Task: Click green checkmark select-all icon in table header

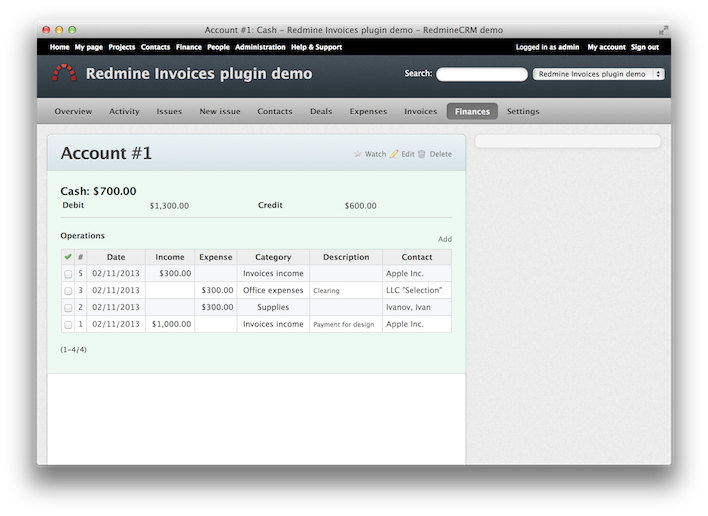Action: 68,257
